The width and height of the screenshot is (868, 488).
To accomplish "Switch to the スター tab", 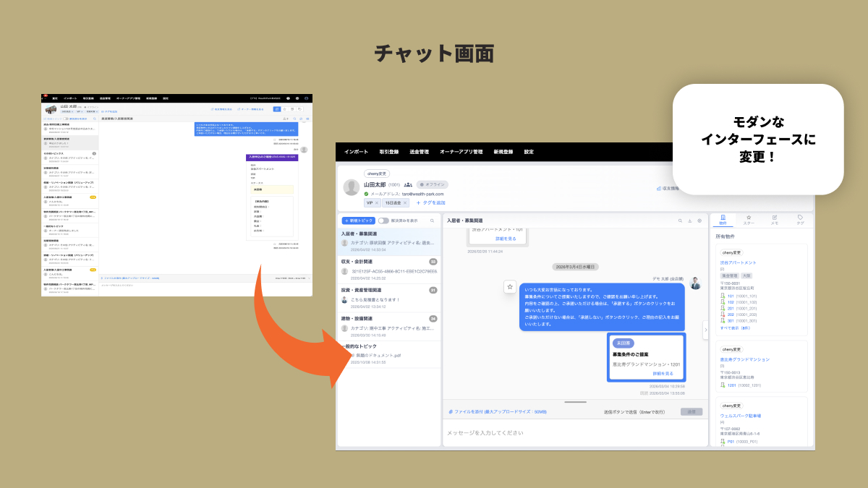I will tap(749, 220).
